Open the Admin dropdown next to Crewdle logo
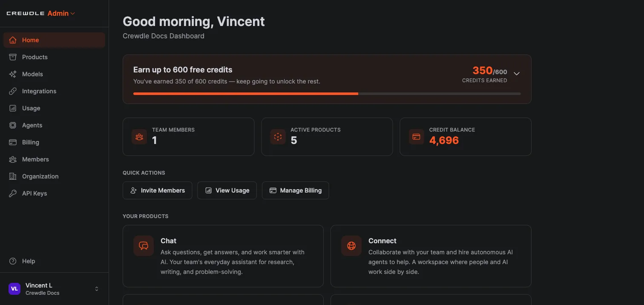644x305 pixels. coord(61,13)
